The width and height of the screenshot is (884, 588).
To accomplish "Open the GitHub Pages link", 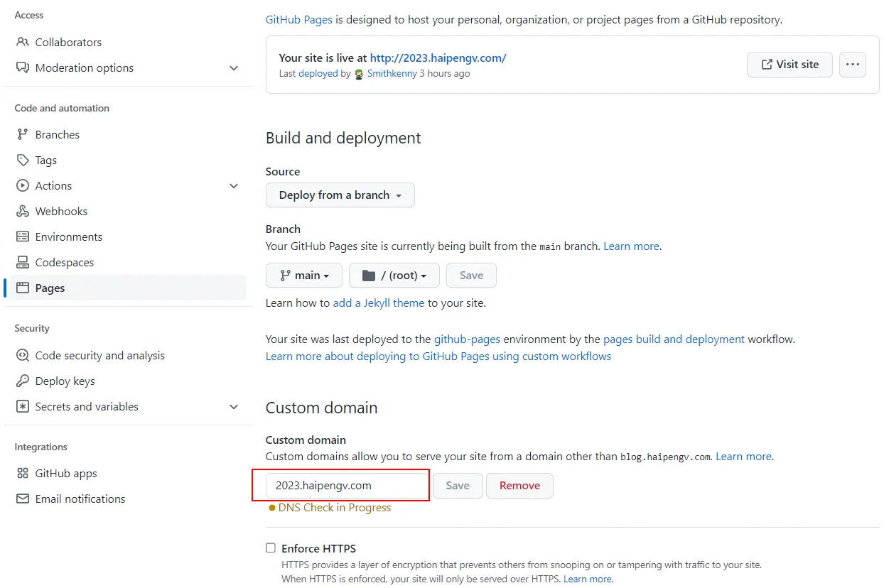I will click(x=299, y=19).
